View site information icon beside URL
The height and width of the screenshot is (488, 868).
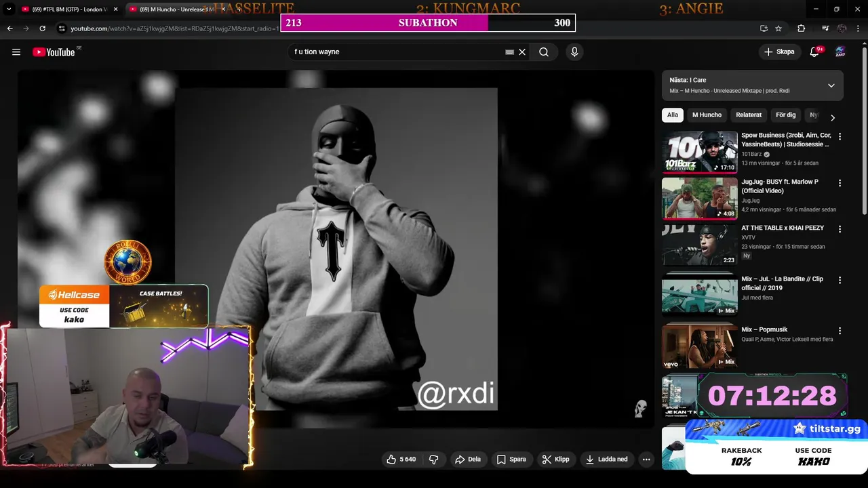pos(62,28)
